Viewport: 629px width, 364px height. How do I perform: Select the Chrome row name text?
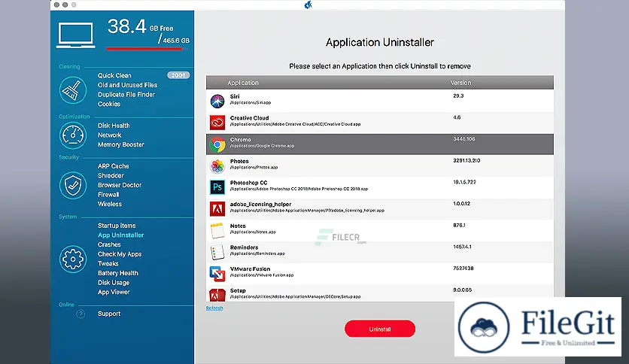coord(240,139)
